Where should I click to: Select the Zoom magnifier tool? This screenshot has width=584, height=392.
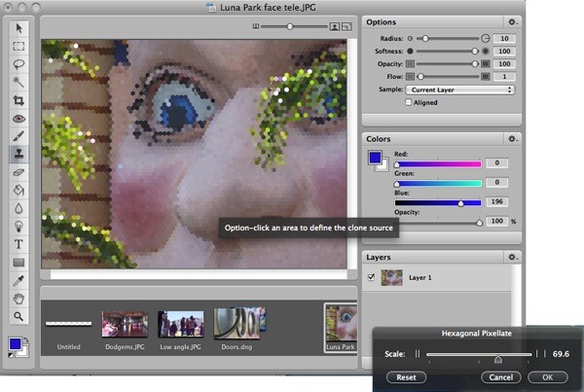[18, 316]
